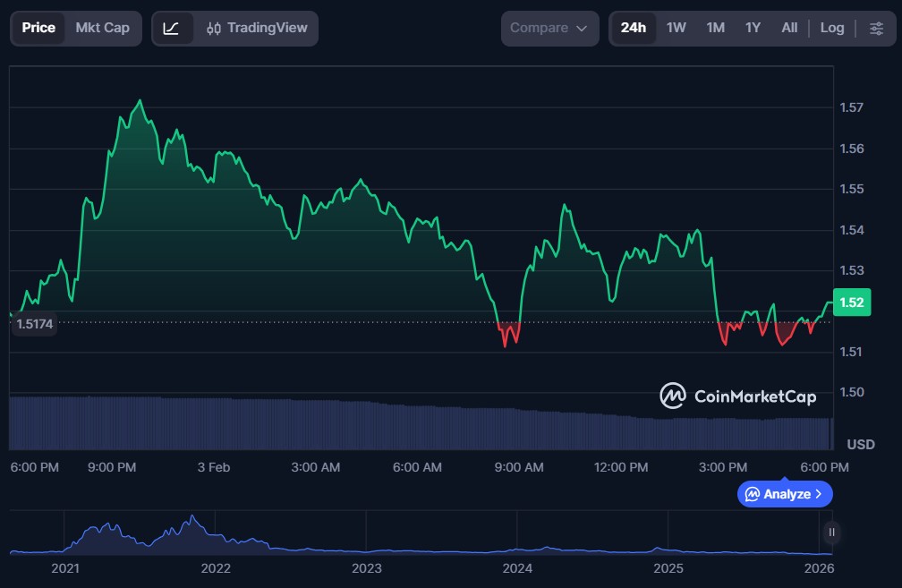Select the Price toggle option
This screenshot has width=902, height=588.
[38, 29]
